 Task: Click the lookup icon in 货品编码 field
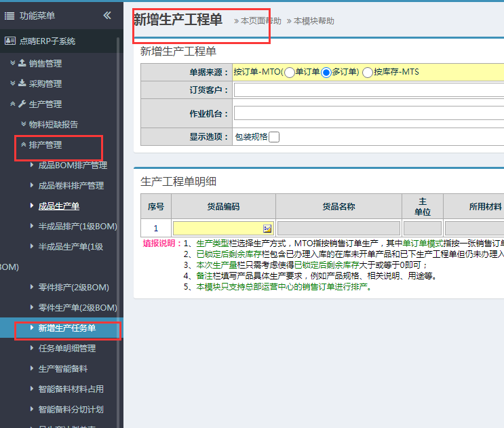tap(267, 229)
